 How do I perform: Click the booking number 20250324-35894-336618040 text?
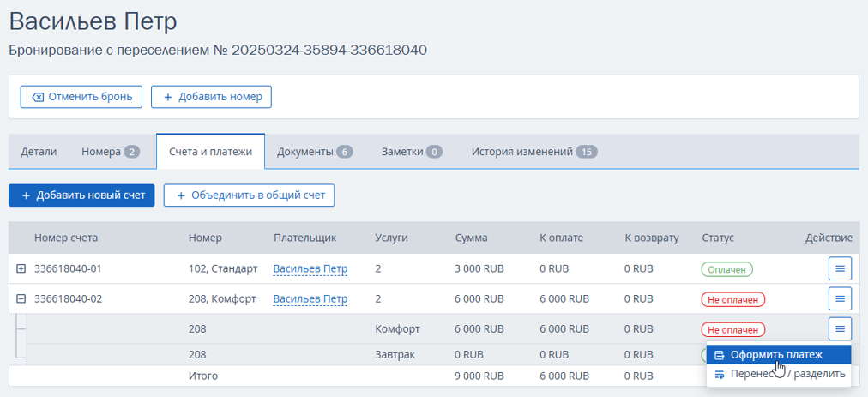click(329, 51)
